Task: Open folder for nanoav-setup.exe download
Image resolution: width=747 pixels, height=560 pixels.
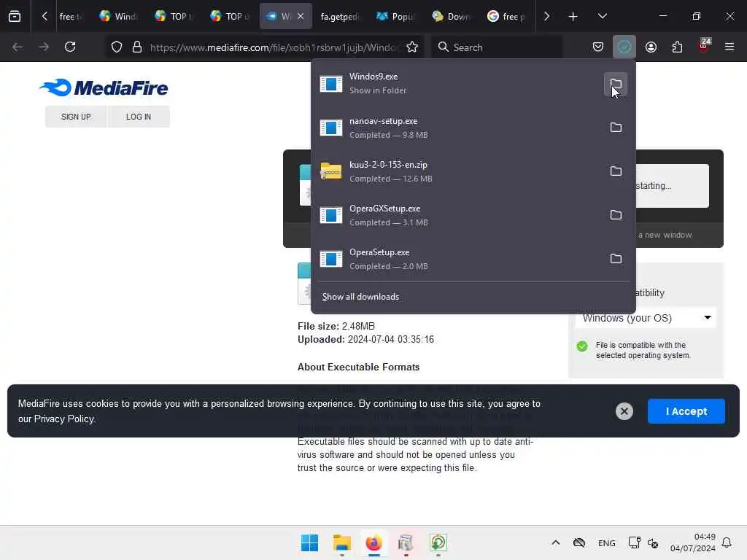Action: [616, 128]
